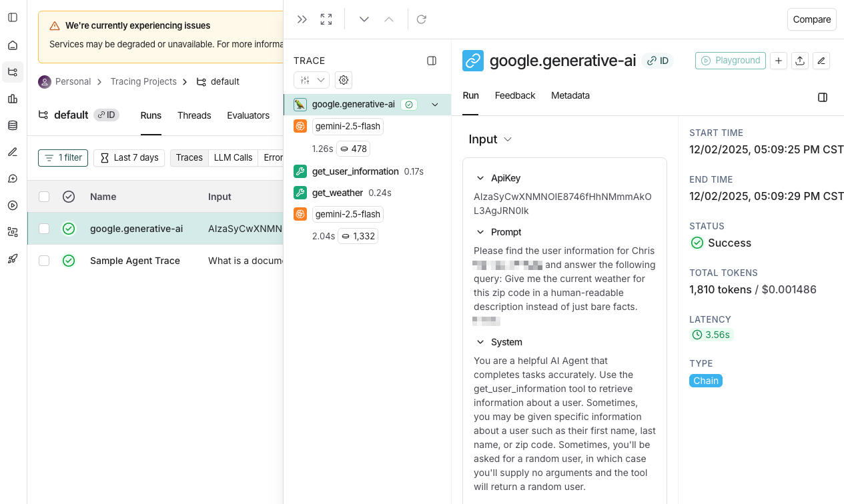This screenshot has height=504, width=844.
Task: Check the google.generative-ai row checkbox
Action: [44, 229]
